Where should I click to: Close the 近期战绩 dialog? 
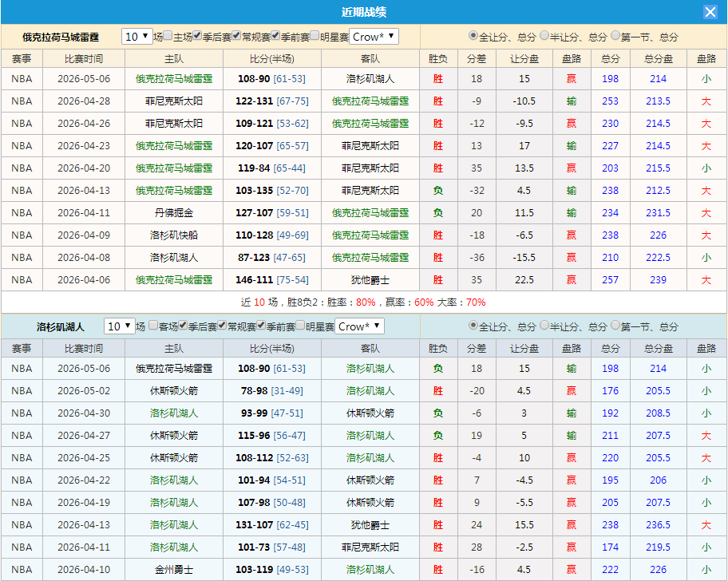click(710, 12)
